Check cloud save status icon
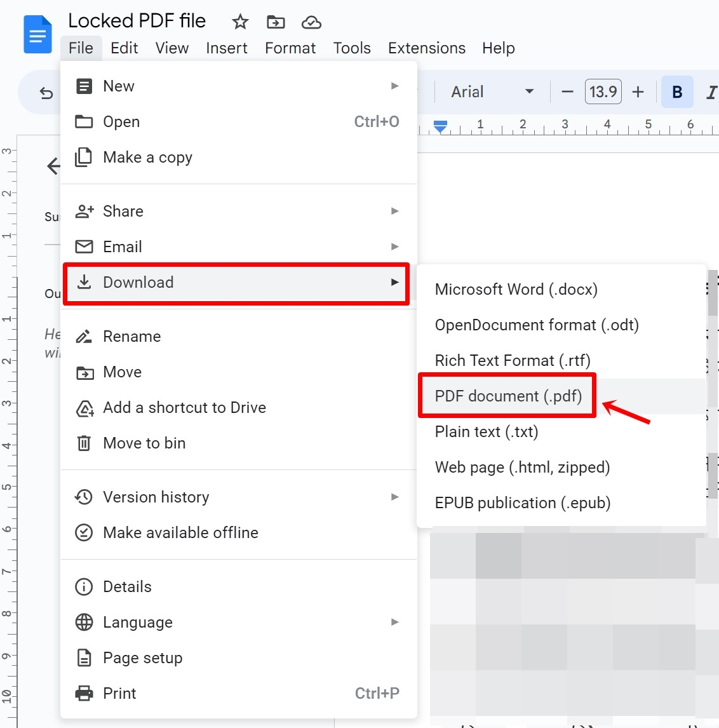The image size is (719, 728). [x=311, y=22]
